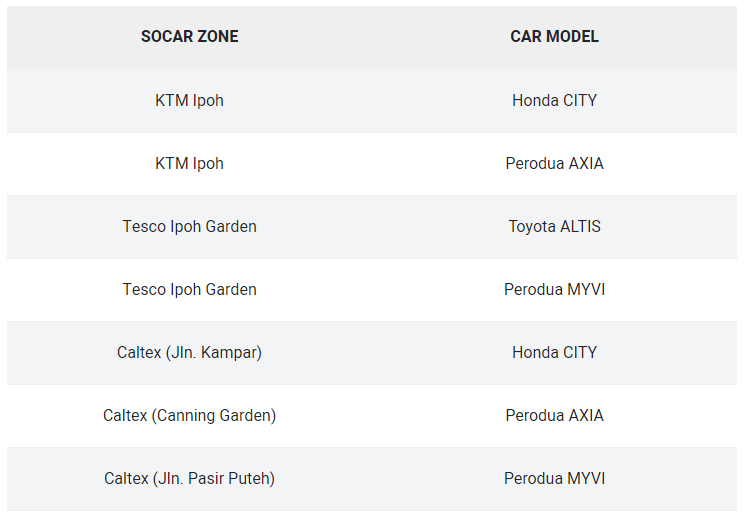The image size is (750, 517).
Task: Click Honda CITY in first KTM Ipoh row
Action: click(x=554, y=100)
